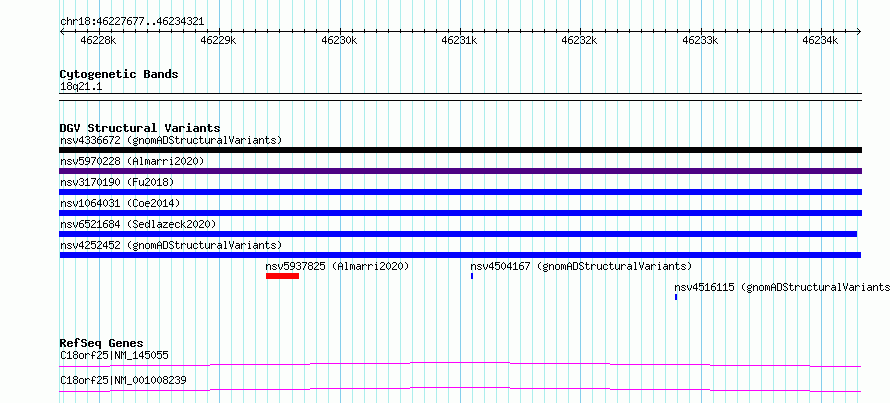
Task: Click the ruler's right arrowhead
Action: tap(859, 32)
